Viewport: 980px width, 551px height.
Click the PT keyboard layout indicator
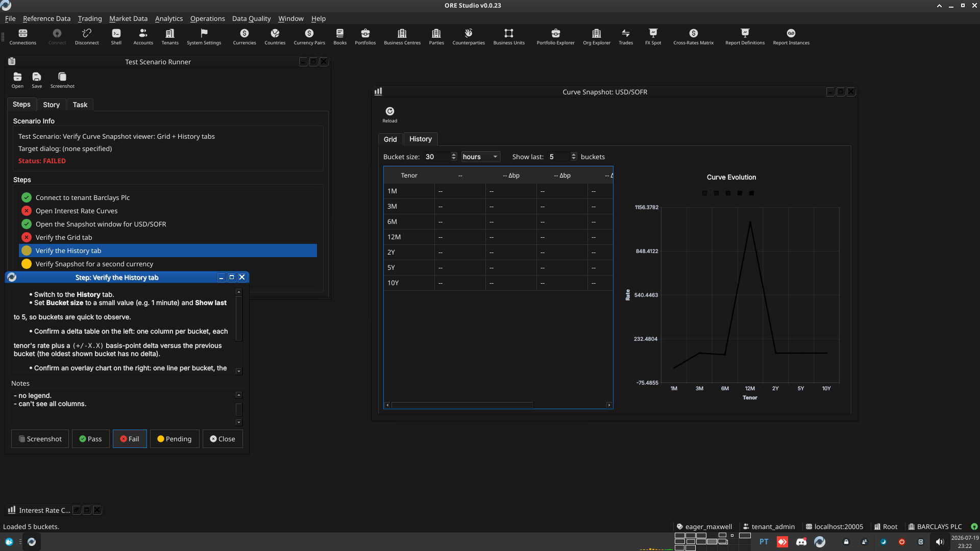pos(764,542)
